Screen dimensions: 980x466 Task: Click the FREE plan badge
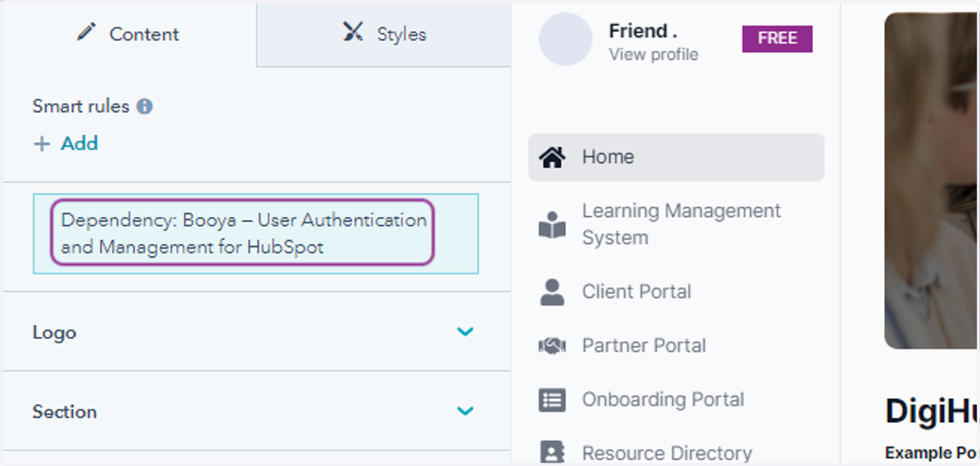click(x=777, y=38)
